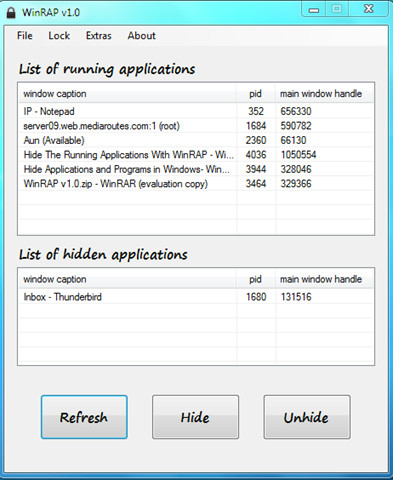Screen dimensions: 393x480
Task: Select 'Hide The Running Applications With WinRAP' row
Action: click(x=196, y=155)
